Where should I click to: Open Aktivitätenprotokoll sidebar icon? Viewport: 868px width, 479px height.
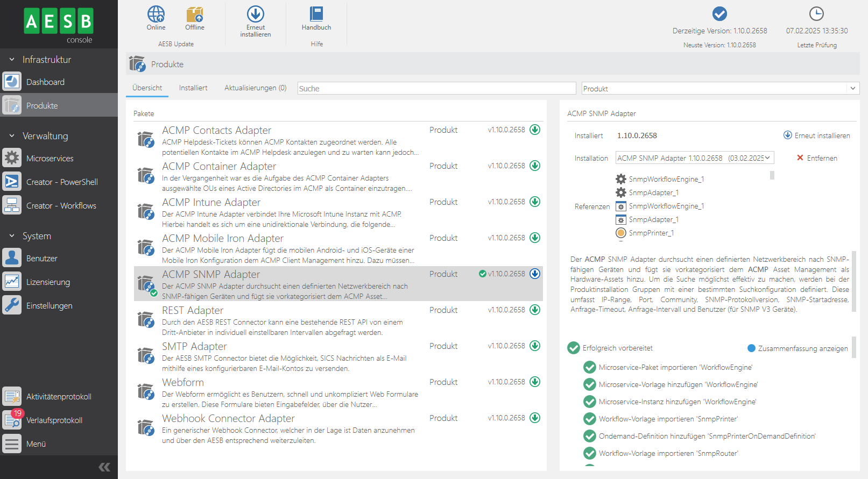[12, 396]
